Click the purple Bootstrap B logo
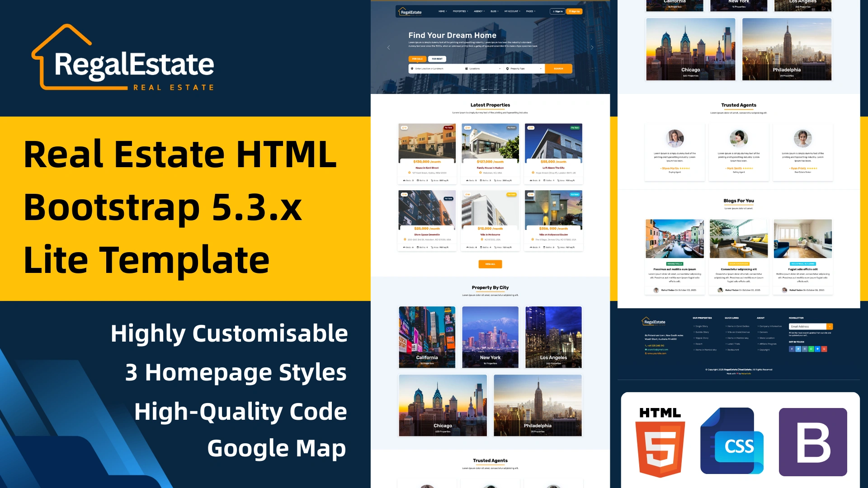Viewport: 868px width, 488px height. (x=813, y=442)
